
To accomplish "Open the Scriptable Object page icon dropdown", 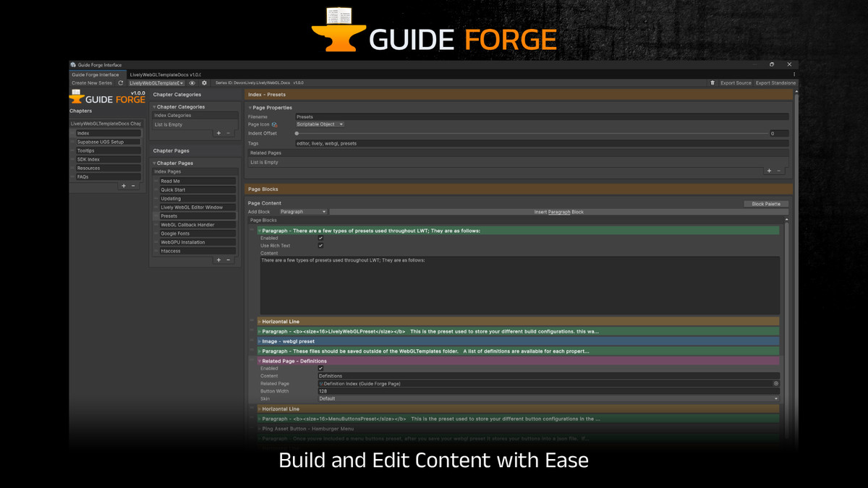I will 320,124.
